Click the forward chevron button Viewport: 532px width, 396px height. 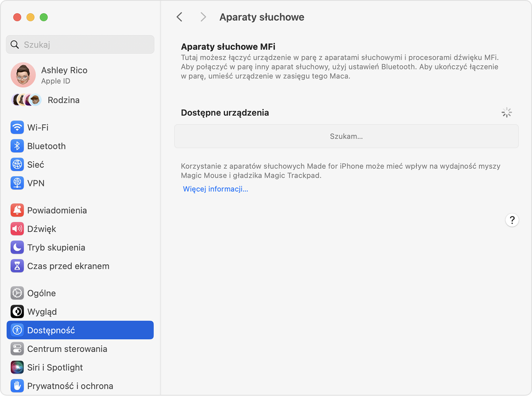pyautogui.click(x=203, y=17)
